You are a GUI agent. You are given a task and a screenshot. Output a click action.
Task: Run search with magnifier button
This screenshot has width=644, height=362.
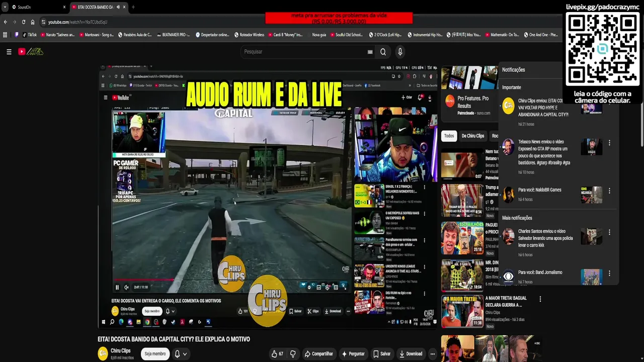tap(383, 52)
